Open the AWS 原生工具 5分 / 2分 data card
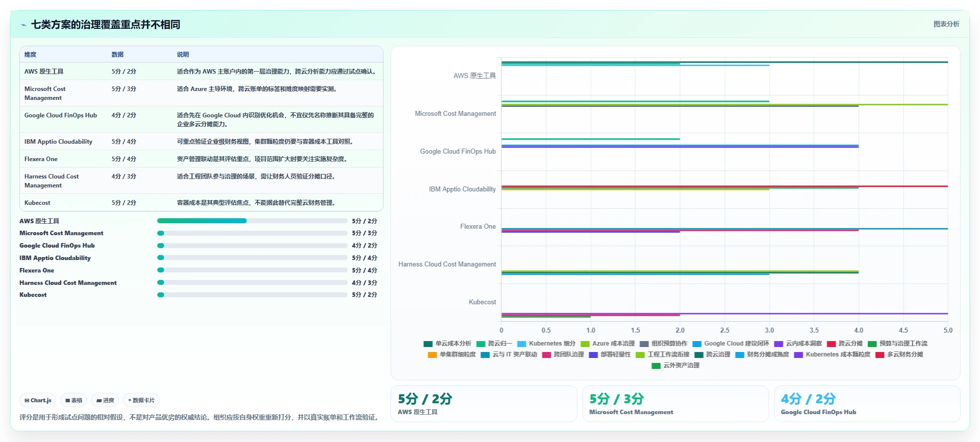 [484, 404]
